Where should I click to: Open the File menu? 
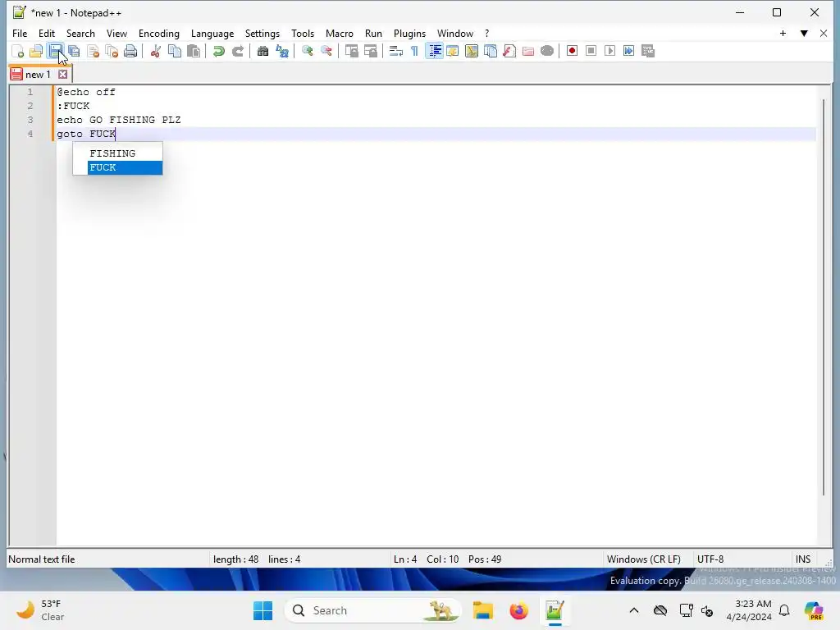(20, 33)
